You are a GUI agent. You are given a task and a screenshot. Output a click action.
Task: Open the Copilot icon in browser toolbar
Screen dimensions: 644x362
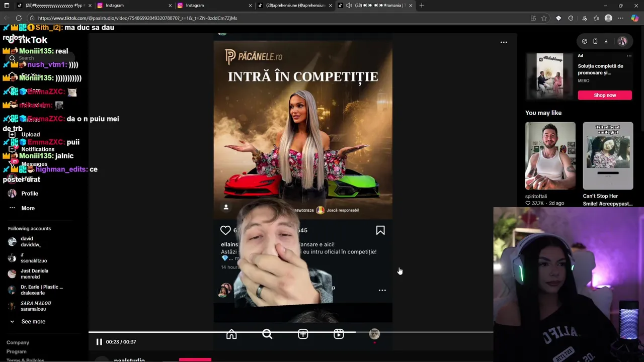point(635,18)
